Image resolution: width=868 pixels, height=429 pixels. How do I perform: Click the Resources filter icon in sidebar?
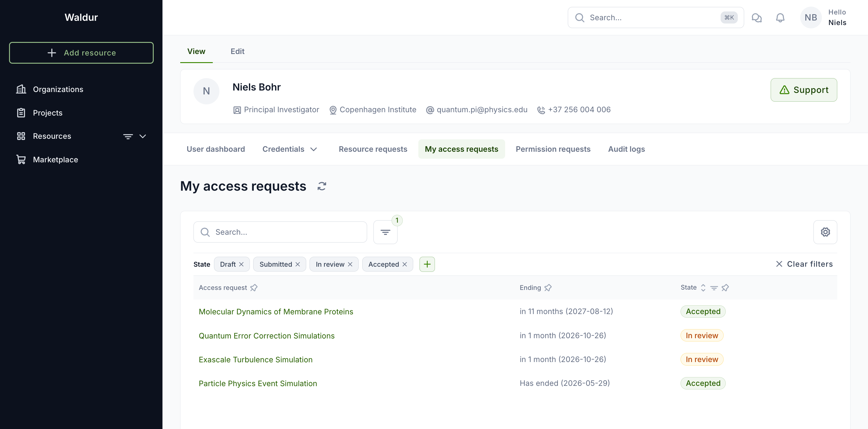click(128, 136)
